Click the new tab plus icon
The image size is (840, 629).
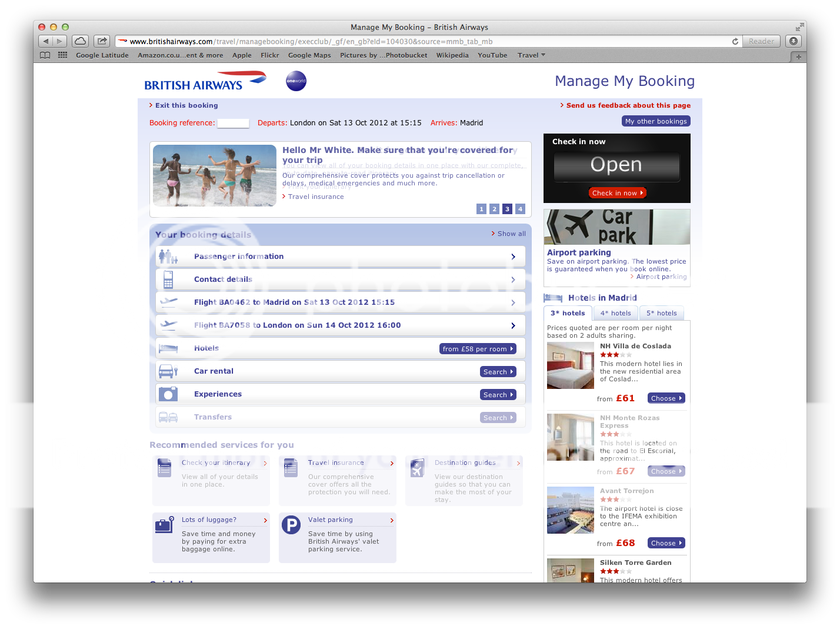(x=798, y=57)
